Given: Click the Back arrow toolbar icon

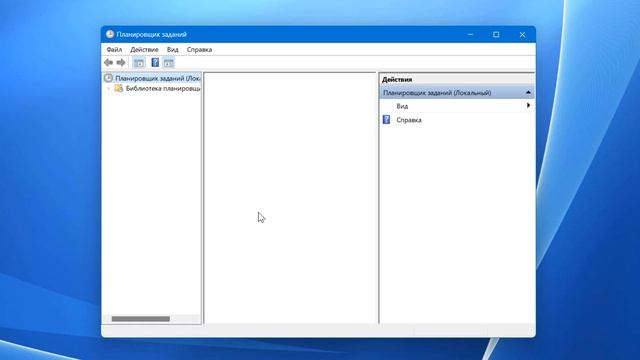Looking at the screenshot, I should [108, 62].
